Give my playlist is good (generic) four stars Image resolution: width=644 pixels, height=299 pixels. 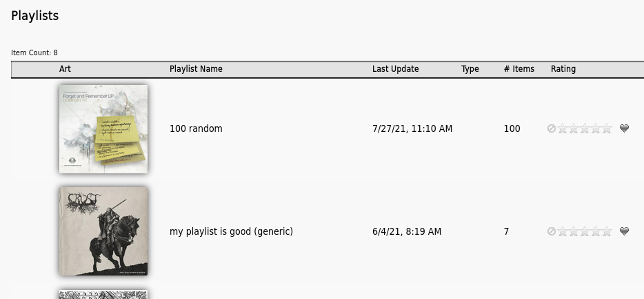pos(596,231)
